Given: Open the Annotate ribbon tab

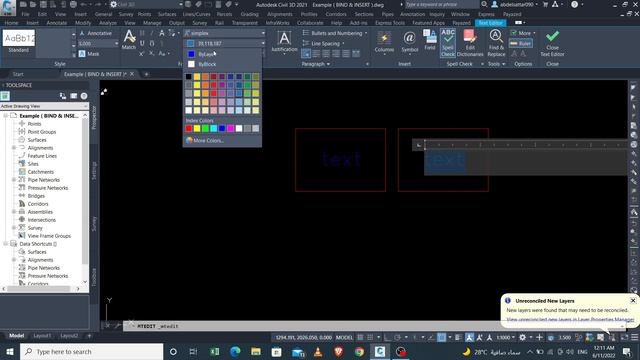Looking at the screenshot, I should click(57, 23).
